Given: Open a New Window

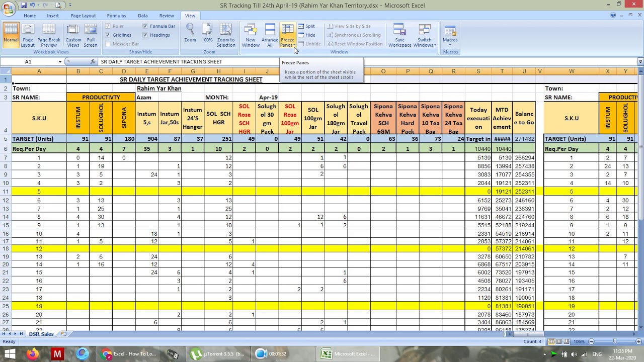Looking at the screenshot, I should [x=251, y=35].
